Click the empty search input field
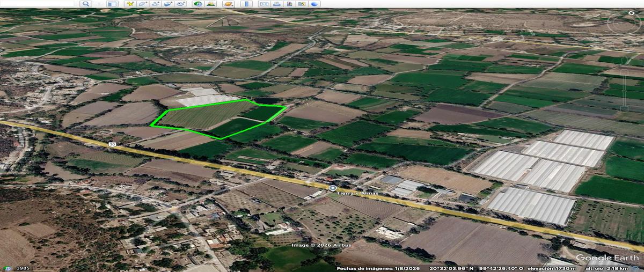This screenshot has width=644, height=272. 37,3
